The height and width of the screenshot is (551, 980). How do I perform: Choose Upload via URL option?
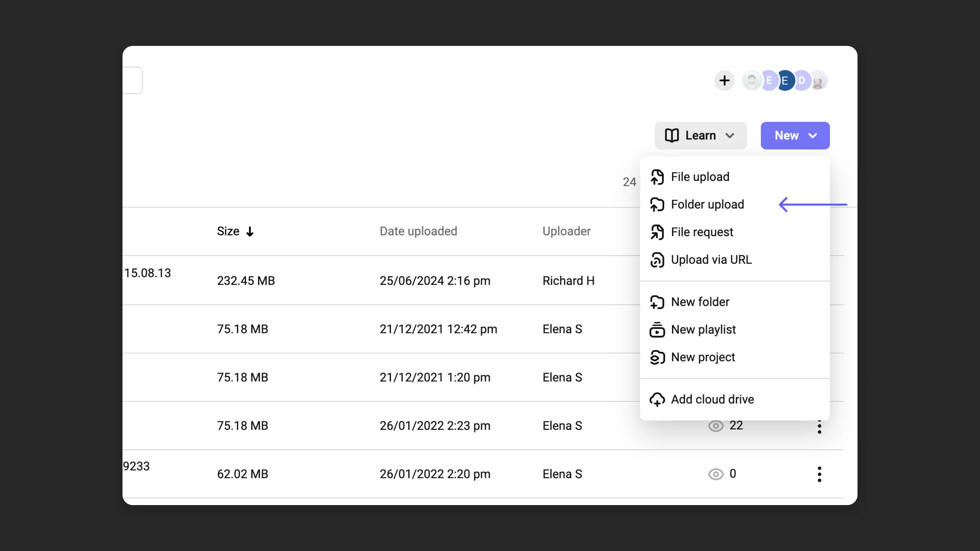[735, 260]
